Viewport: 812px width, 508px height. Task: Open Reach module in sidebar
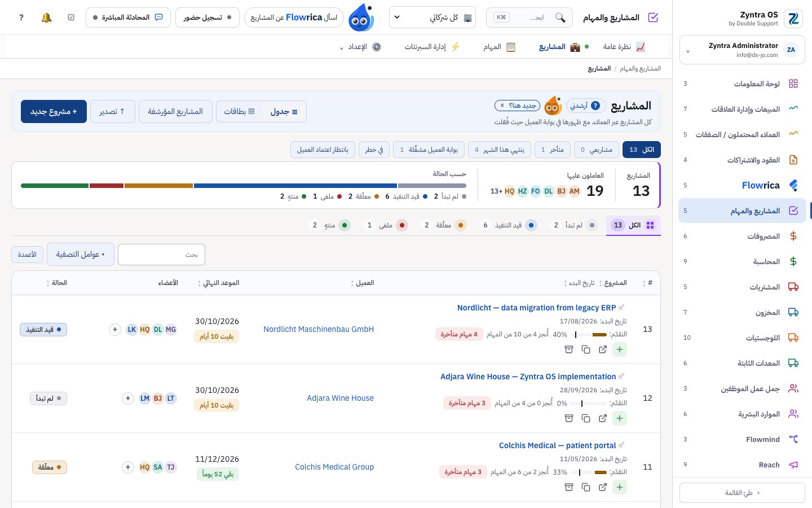click(742, 465)
